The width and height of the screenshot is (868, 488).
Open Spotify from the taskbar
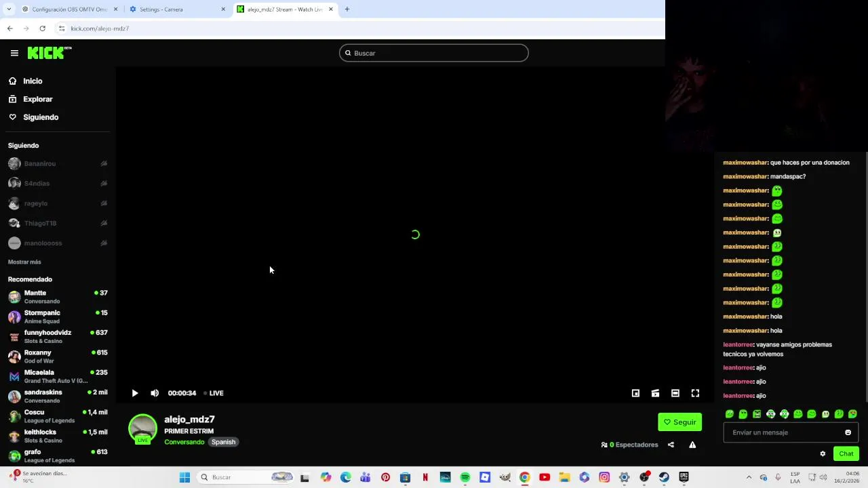[465, 477]
